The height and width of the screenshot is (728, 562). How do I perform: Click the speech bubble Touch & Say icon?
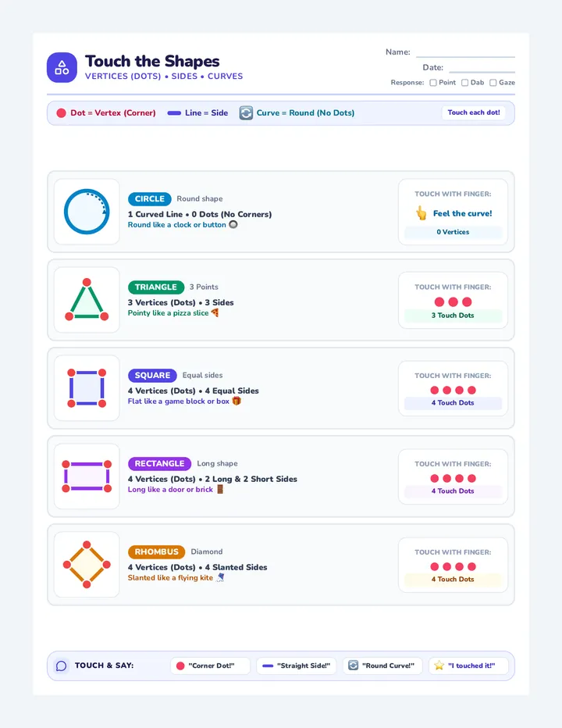click(x=61, y=666)
